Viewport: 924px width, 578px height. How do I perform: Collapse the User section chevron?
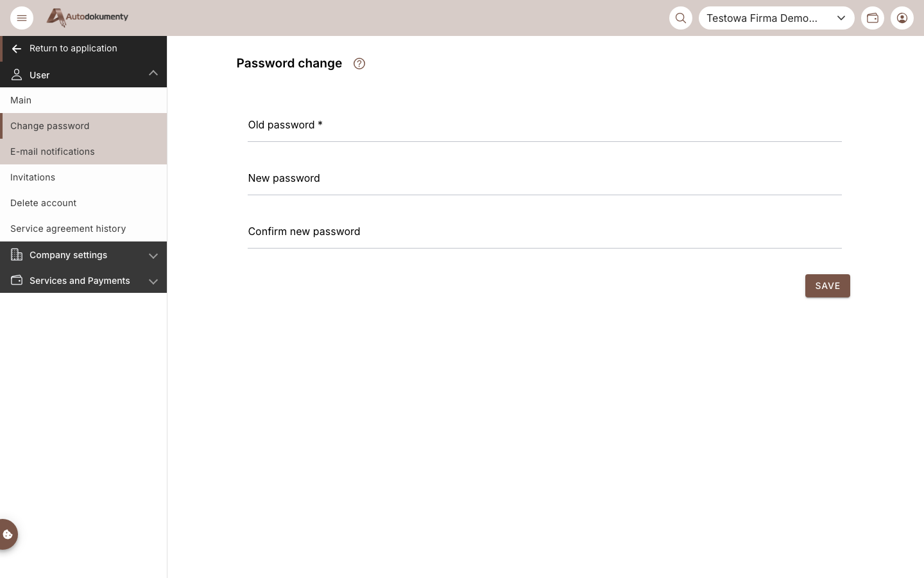153,73
